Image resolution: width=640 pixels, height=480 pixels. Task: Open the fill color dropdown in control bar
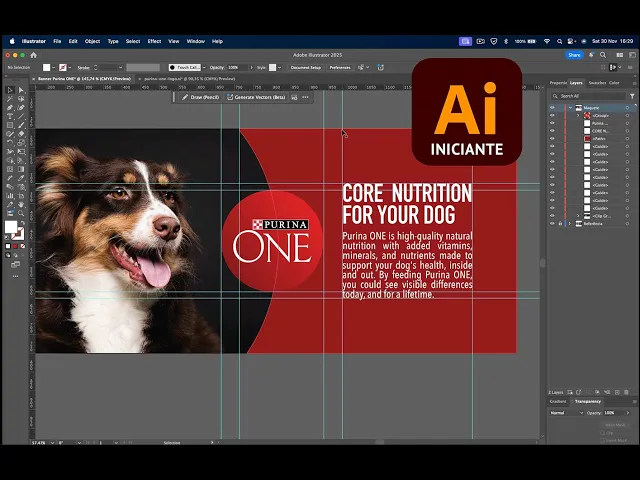pyautogui.click(x=53, y=68)
